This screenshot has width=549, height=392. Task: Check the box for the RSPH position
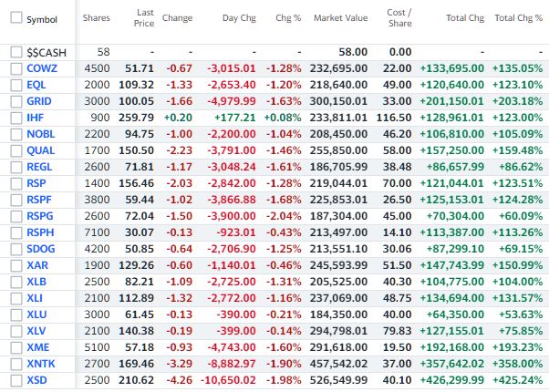(x=16, y=232)
